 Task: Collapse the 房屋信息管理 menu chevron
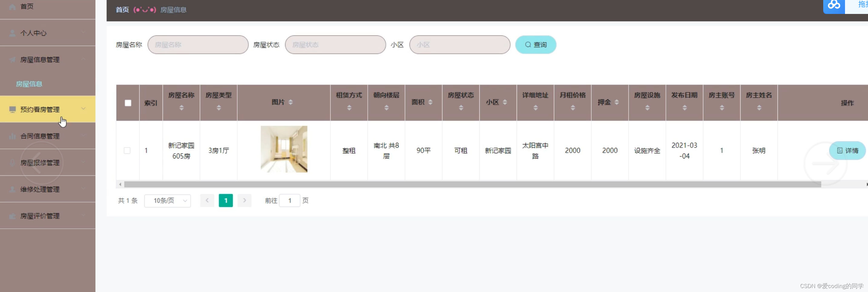[83, 59]
